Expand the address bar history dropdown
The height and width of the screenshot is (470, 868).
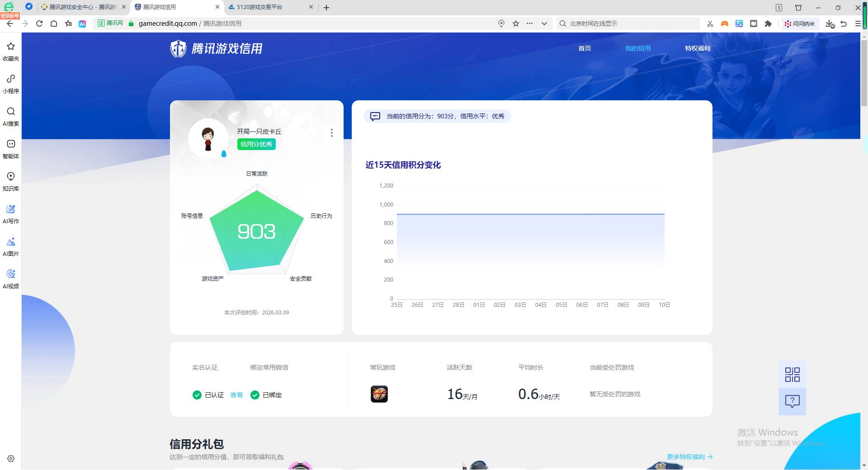[544, 23]
